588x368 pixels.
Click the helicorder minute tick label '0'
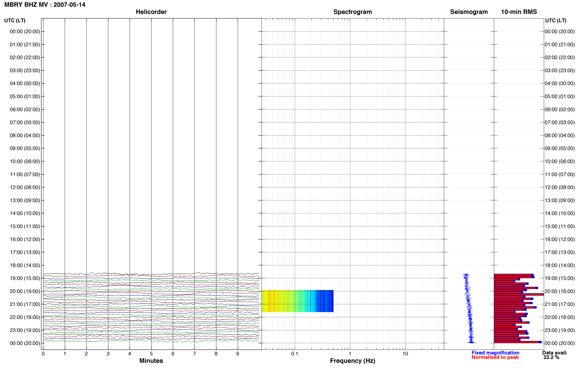point(43,354)
